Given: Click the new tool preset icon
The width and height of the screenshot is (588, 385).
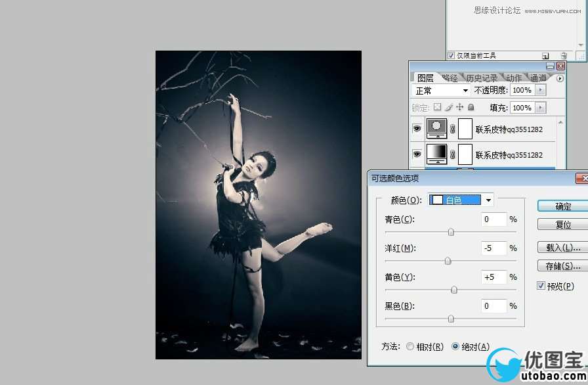Looking at the screenshot, I should (x=545, y=56).
